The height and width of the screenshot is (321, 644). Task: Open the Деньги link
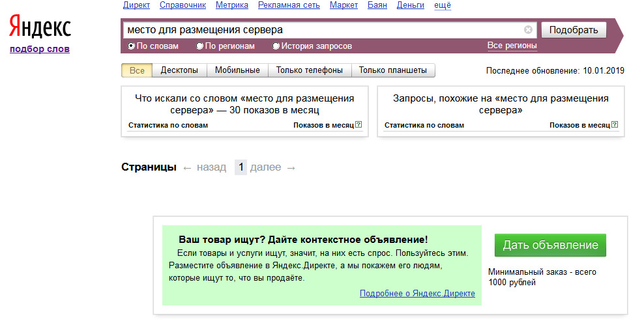[410, 5]
